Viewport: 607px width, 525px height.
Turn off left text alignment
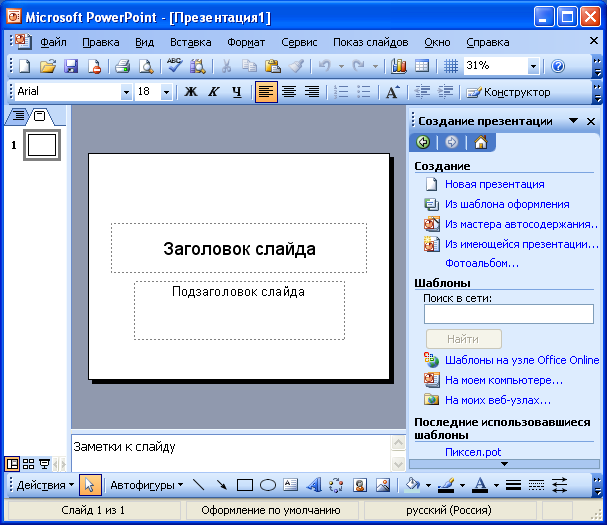(x=266, y=92)
